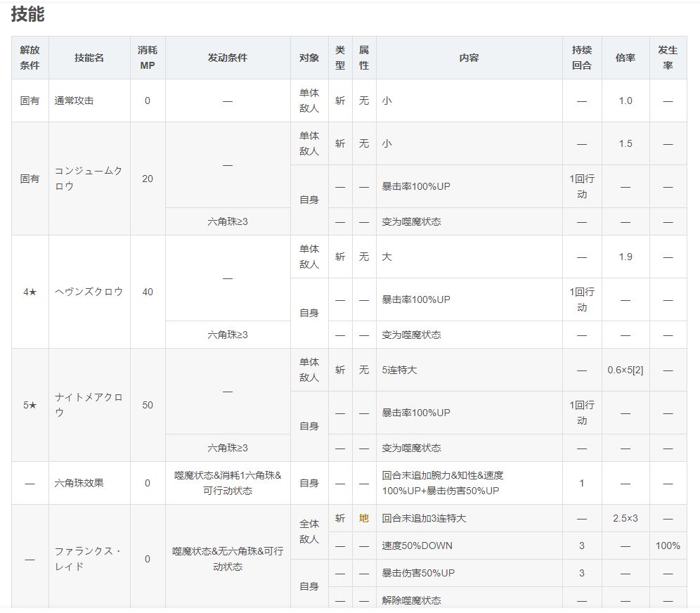This screenshot has height=613, width=700.
Task: Click the ヘヴンズクロウ skill name
Action: [89, 292]
